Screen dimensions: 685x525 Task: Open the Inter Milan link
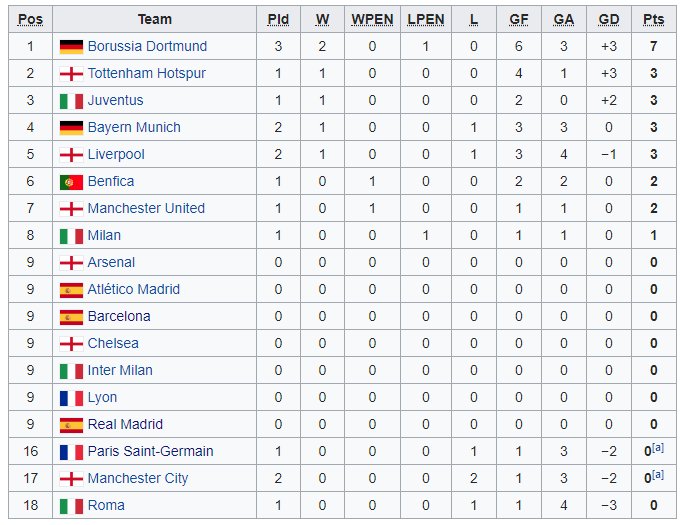click(x=120, y=370)
